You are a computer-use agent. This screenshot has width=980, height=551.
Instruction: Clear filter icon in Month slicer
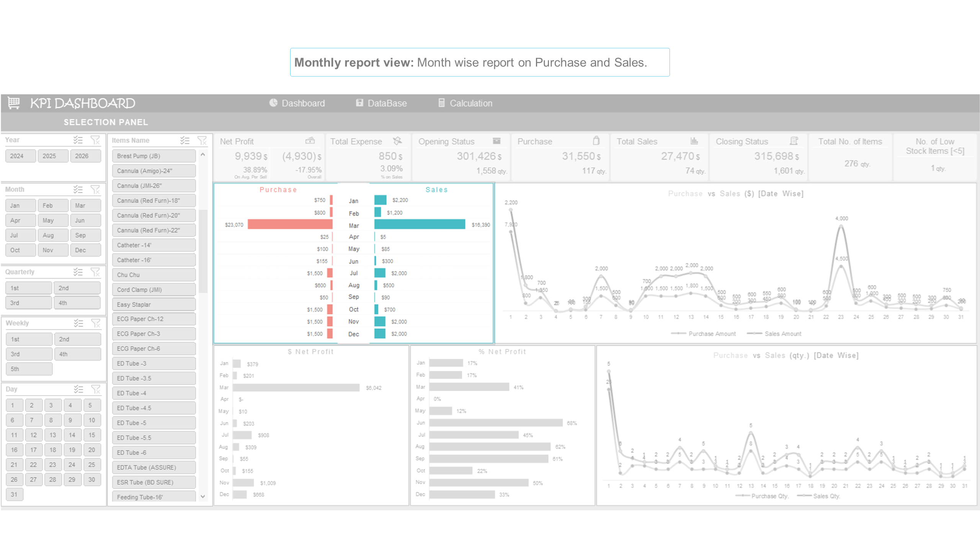click(95, 189)
